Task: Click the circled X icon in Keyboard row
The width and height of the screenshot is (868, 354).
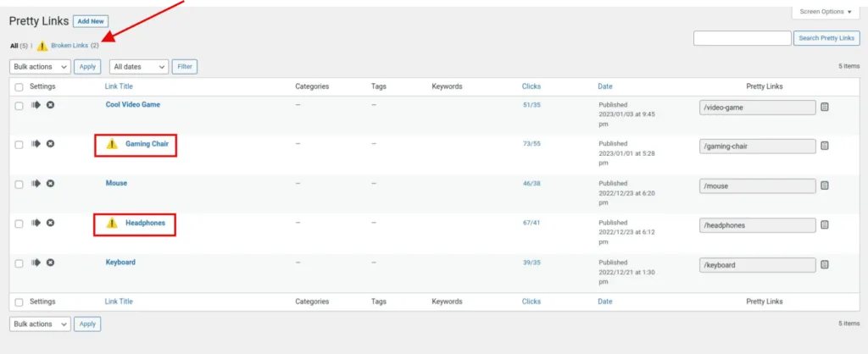Action: click(50, 263)
